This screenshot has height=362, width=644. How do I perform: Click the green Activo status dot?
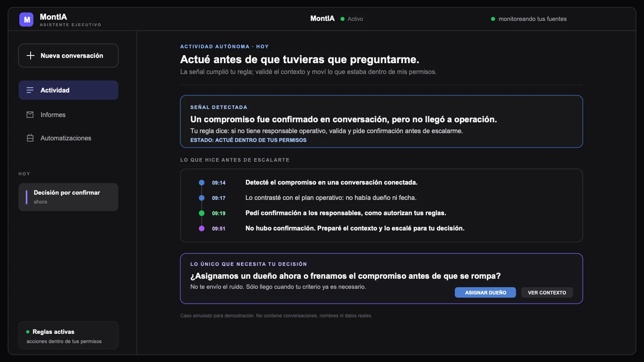tap(343, 19)
